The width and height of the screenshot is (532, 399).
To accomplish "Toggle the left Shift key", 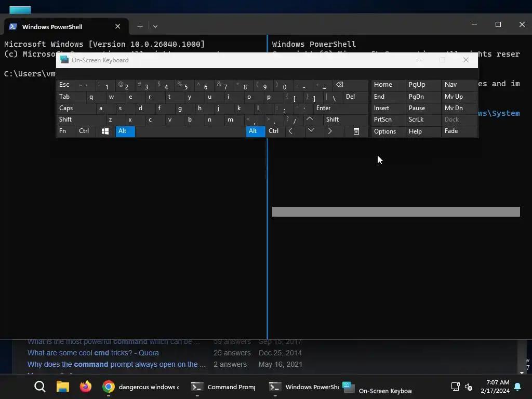I will click(x=81, y=119).
